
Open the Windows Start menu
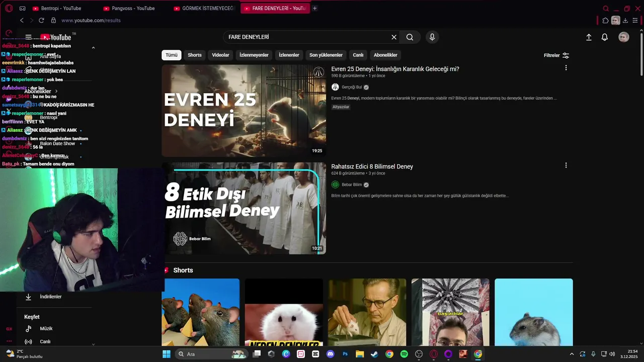167,354
